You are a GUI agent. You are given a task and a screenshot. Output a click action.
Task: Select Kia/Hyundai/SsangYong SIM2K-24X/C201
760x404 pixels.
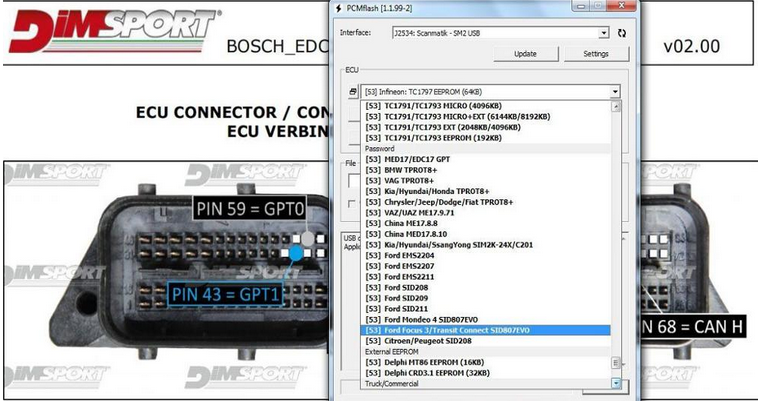[x=486, y=245]
